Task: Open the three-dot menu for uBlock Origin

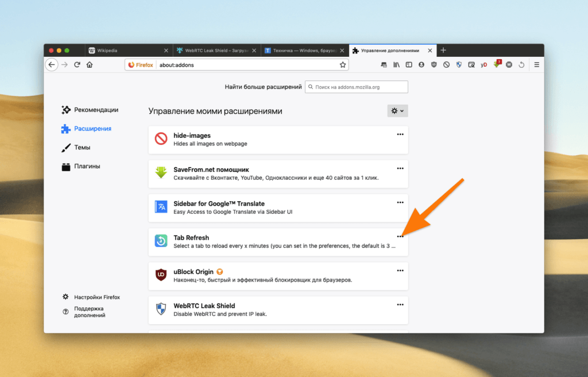Action: [400, 271]
